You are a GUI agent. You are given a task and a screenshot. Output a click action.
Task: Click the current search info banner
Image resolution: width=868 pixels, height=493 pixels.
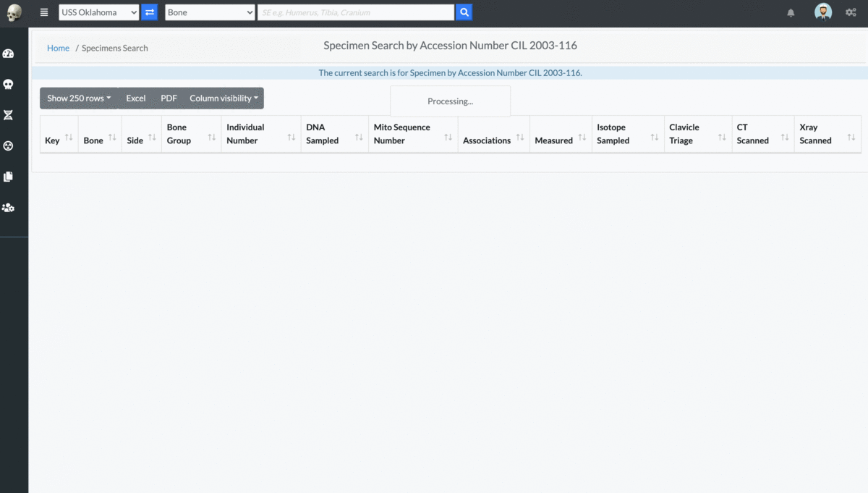point(450,73)
